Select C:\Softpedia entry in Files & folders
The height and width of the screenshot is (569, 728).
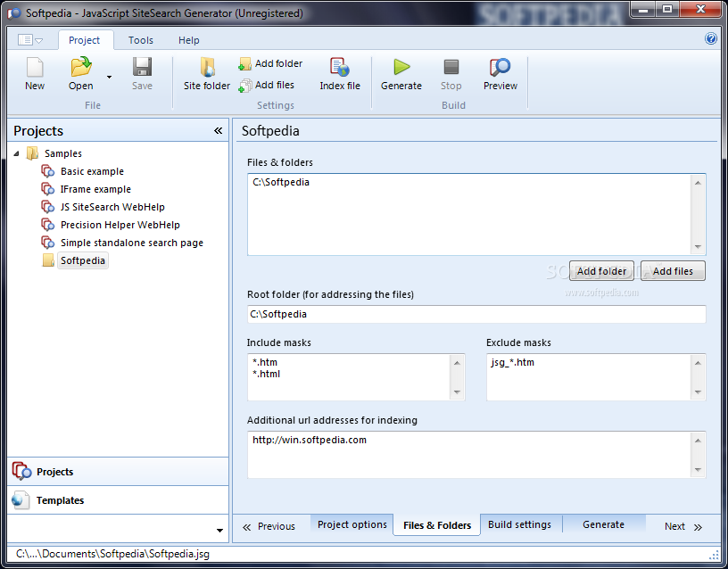click(281, 182)
